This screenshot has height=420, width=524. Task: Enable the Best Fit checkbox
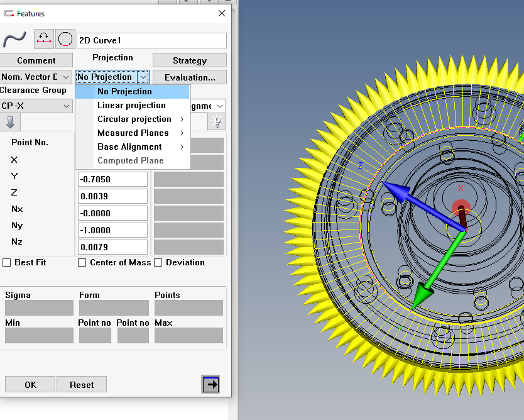(x=7, y=263)
